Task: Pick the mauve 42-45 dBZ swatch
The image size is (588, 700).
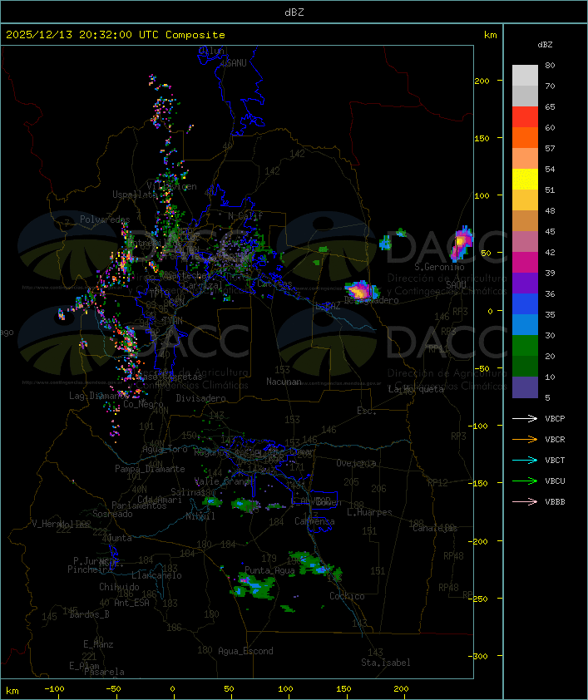Action: (x=525, y=242)
